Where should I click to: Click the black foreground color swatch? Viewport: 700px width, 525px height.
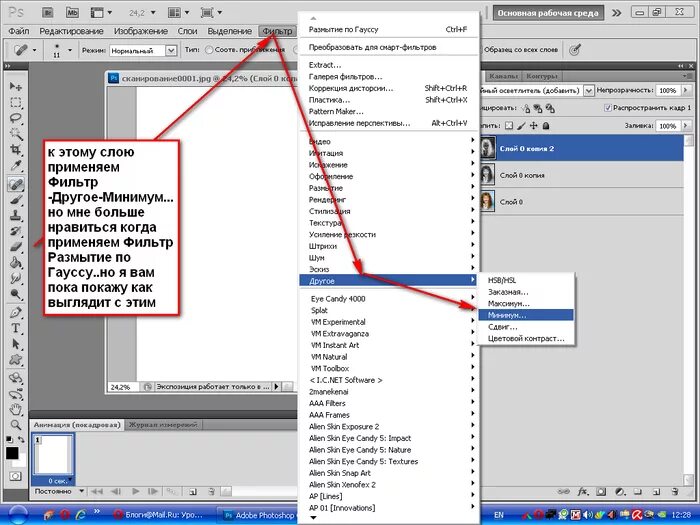tap(12, 453)
